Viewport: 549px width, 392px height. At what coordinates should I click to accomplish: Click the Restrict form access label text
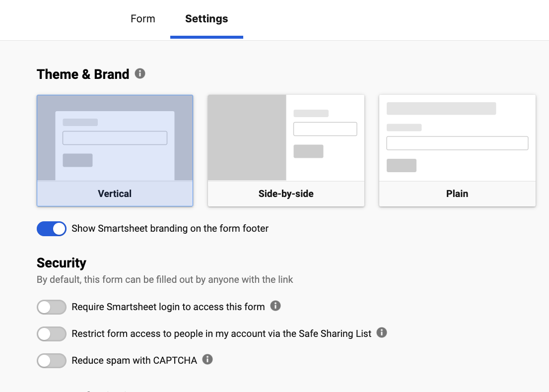click(x=221, y=333)
